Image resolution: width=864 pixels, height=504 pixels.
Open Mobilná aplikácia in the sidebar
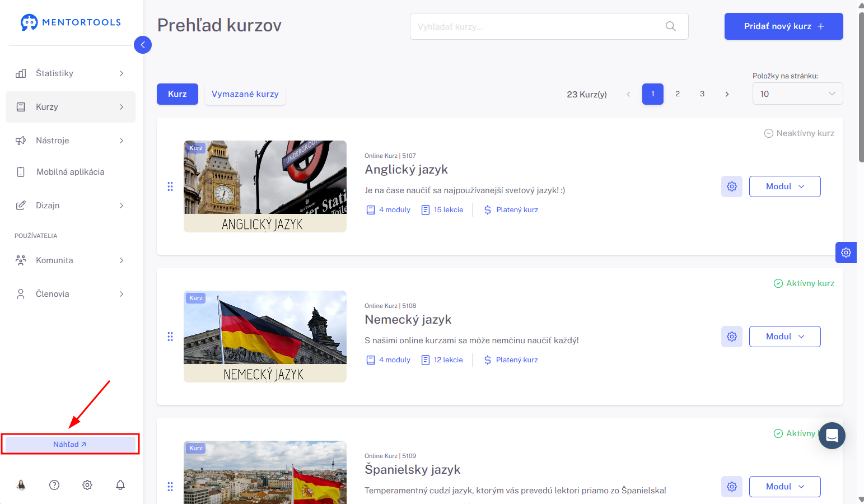[71, 172]
